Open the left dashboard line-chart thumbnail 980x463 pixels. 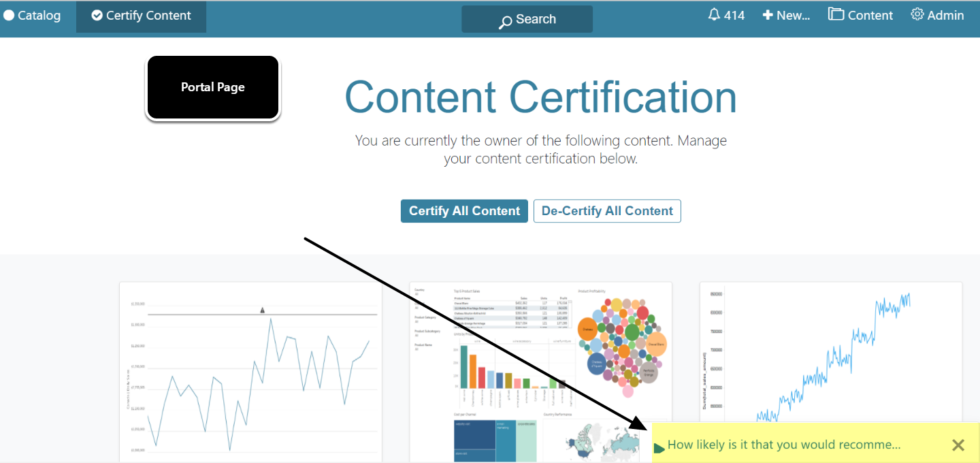tap(250, 371)
